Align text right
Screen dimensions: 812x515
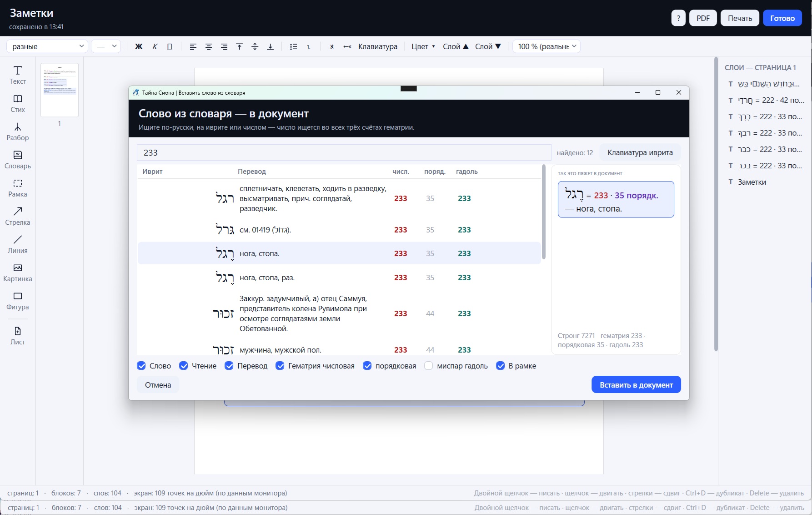(x=224, y=46)
